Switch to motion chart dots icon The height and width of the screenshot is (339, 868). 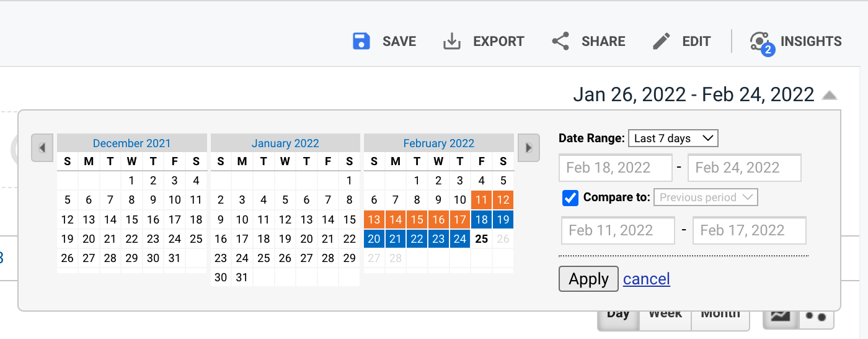click(x=816, y=316)
